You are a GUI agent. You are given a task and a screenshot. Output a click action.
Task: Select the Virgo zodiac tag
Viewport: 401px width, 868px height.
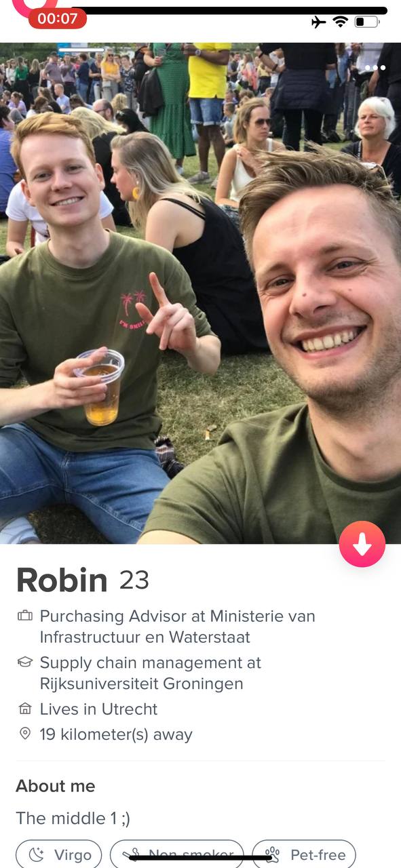coord(59,855)
